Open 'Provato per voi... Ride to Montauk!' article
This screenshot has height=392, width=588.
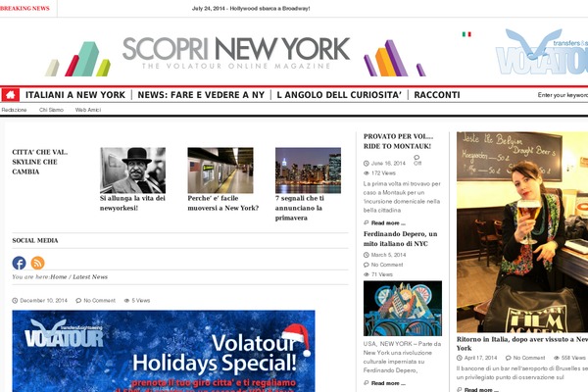click(398, 141)
